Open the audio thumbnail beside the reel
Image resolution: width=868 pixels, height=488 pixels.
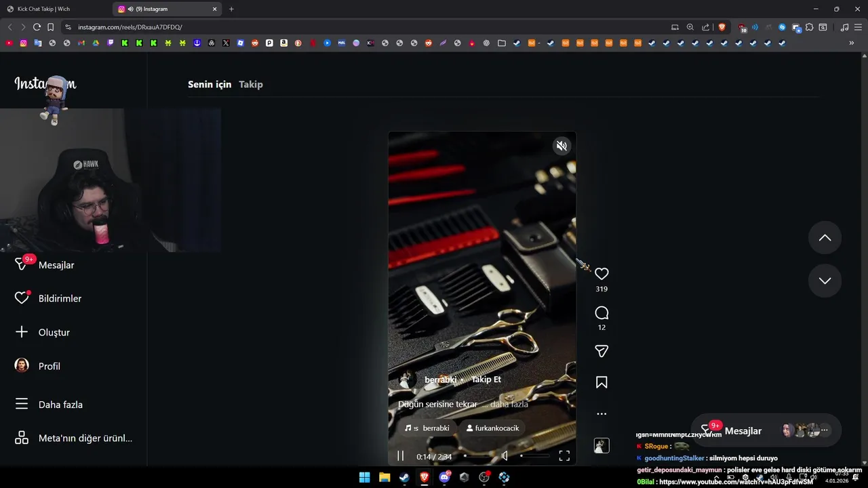tap(601, 445)
